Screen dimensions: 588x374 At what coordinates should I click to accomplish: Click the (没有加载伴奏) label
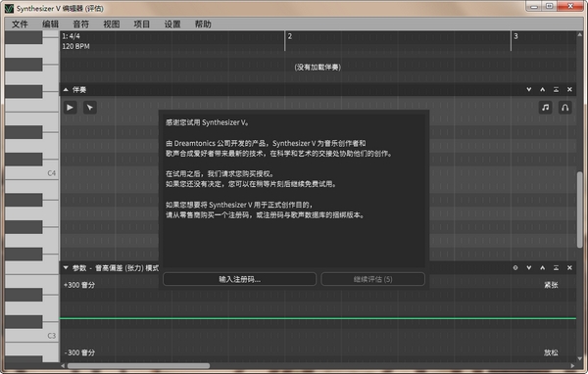(x=318, y=68)
